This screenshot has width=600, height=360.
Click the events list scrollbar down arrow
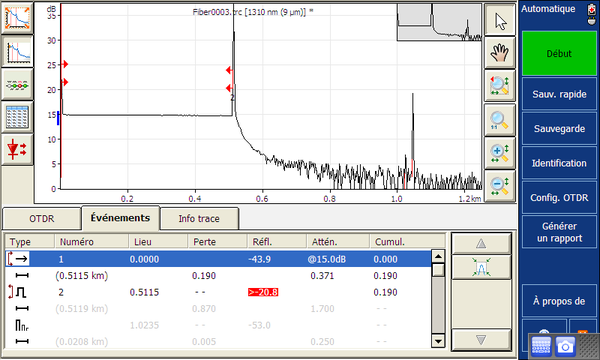(438, 340)
